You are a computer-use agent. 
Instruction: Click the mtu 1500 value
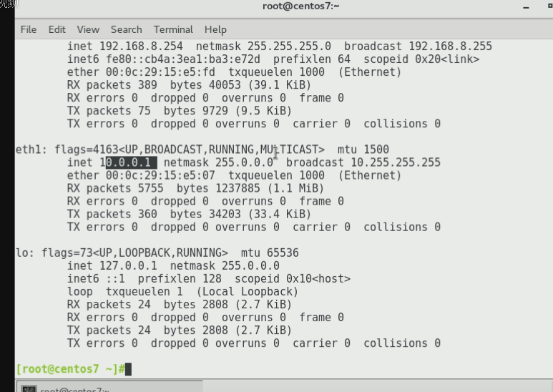tap(363, 150)
